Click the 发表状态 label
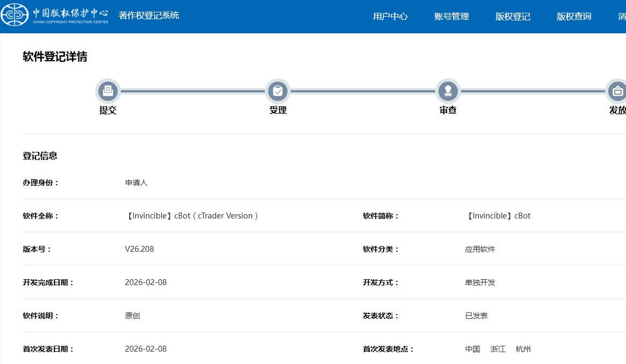This screenshot has height=364, width=626. (x=381, y=316)
